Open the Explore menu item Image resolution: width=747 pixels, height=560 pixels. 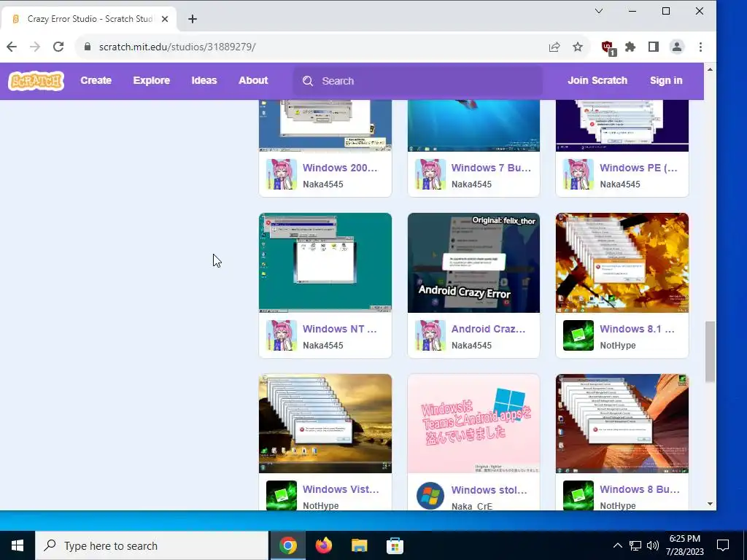point(152,80)
